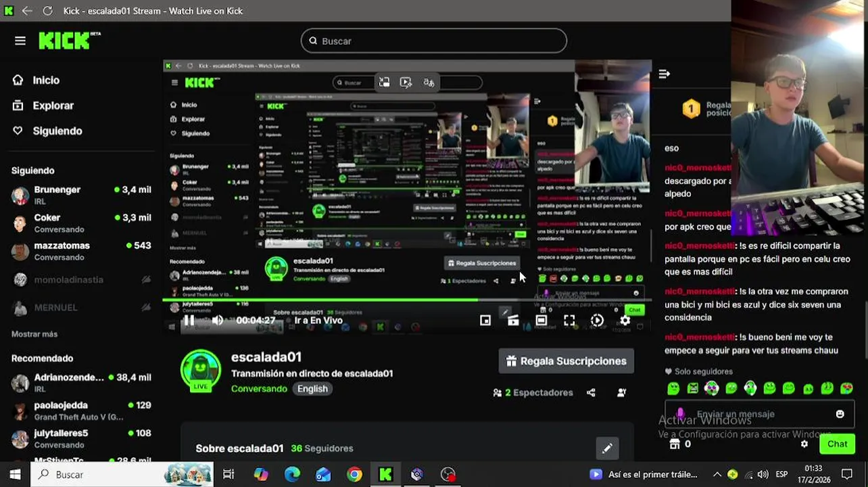Viewport: 868px width, 487px height.
Task: Open the Siguiendo sidebar section
Action: [x=57, y=131]
